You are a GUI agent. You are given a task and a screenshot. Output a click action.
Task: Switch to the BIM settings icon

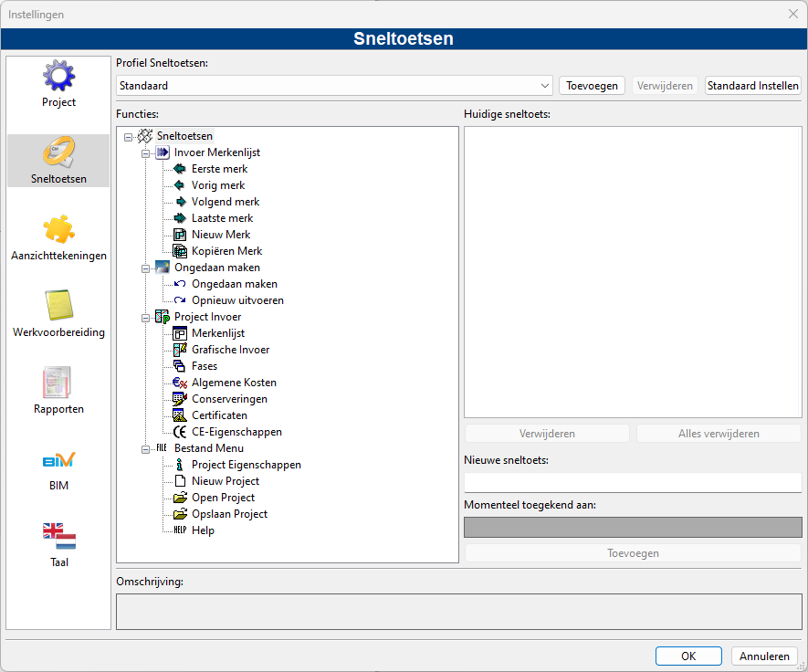[58, 459]
